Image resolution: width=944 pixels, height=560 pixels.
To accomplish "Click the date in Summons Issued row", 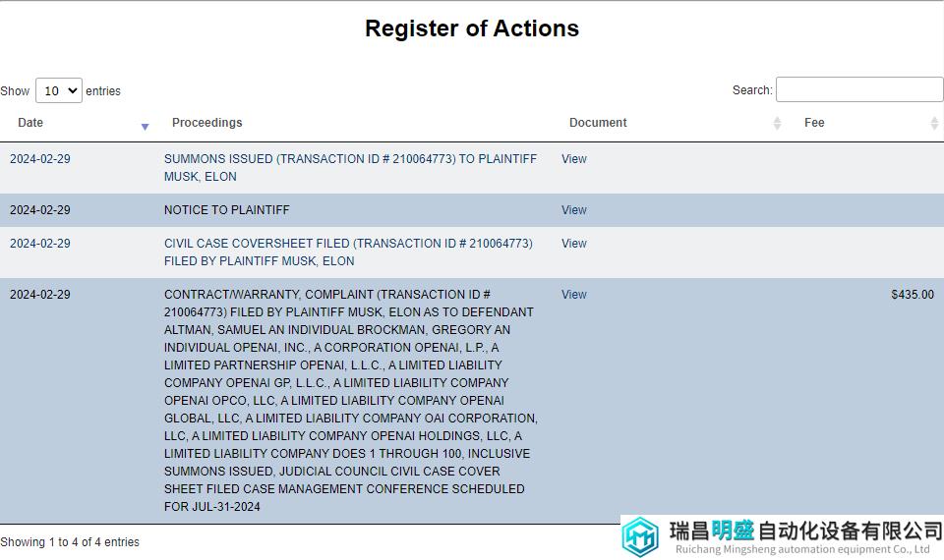I will [x=39, y=159].
